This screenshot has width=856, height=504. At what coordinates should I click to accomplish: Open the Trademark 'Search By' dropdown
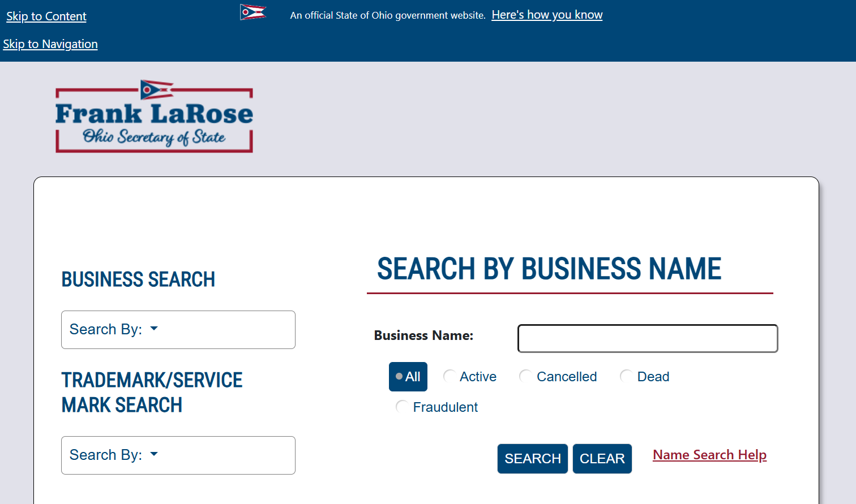point(178,455)
